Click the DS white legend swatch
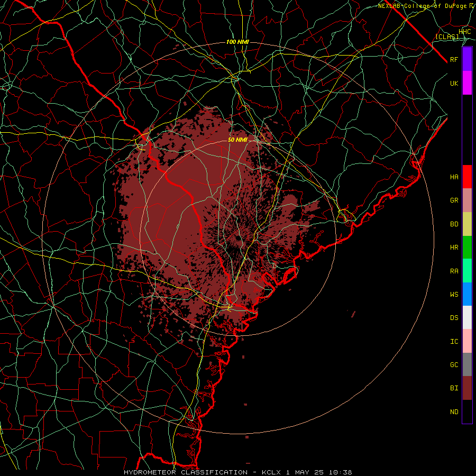This screenshot has width=476, height=476. tap(467, 317)
